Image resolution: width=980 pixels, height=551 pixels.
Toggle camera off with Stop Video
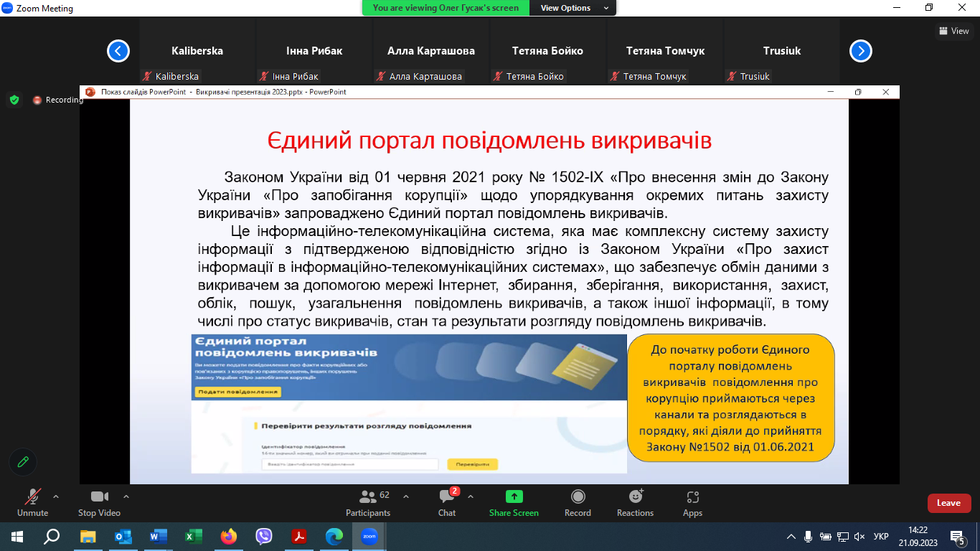(x=99, y=503)
